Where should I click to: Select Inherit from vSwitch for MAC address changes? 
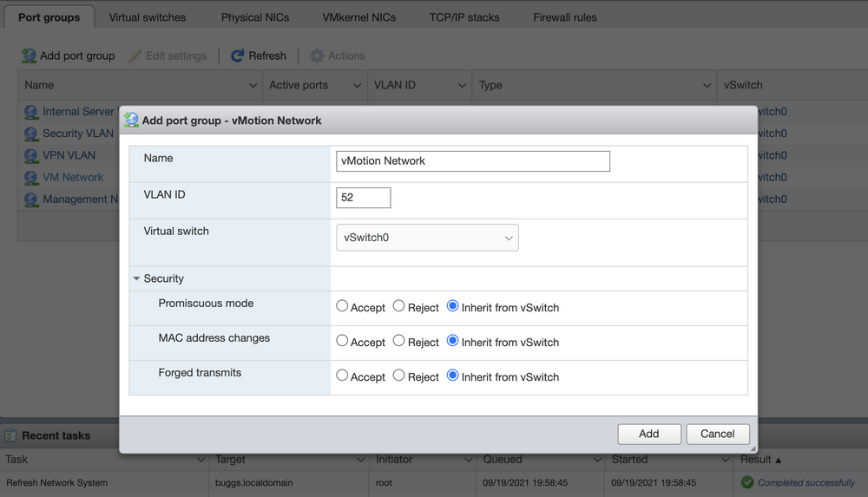tap(452, 341)
